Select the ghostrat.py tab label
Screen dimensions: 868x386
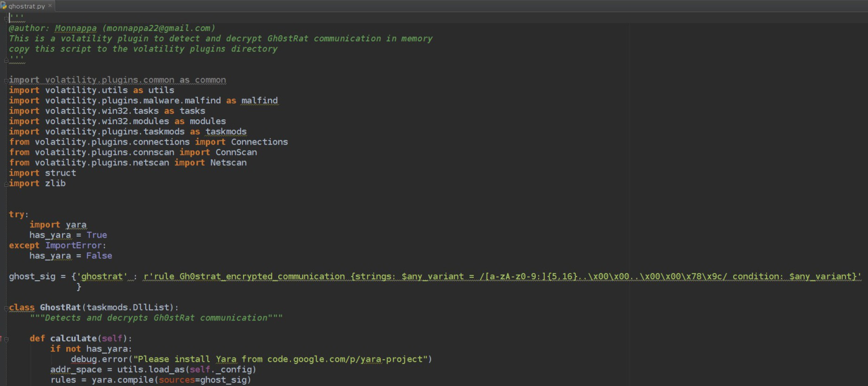27,5
